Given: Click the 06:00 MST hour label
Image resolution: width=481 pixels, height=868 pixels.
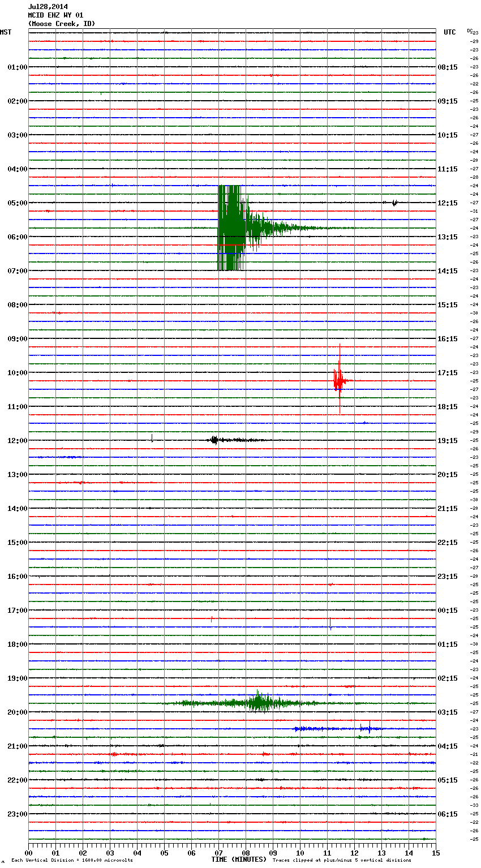Looking at the screenshot, I should [x=18, y=237].
